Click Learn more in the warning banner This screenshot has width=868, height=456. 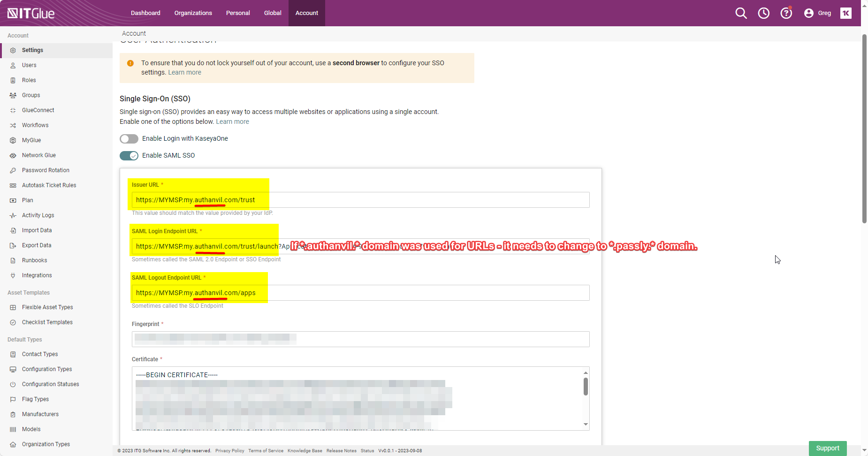pos(184,72)
